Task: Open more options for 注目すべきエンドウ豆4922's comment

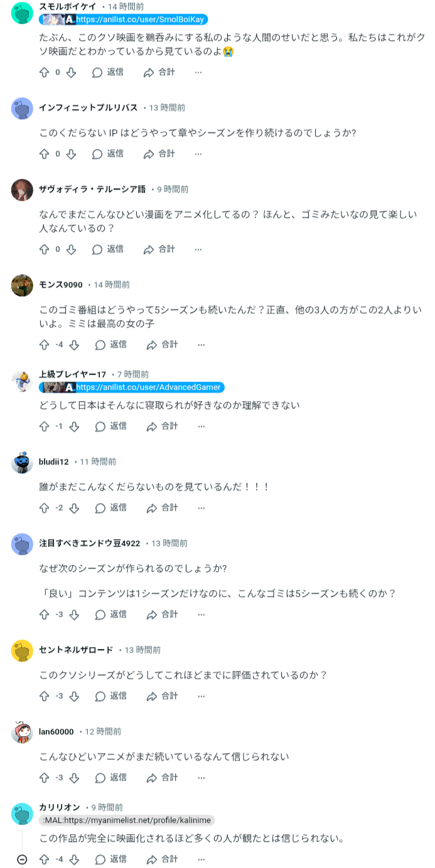Action: [201, 614]
